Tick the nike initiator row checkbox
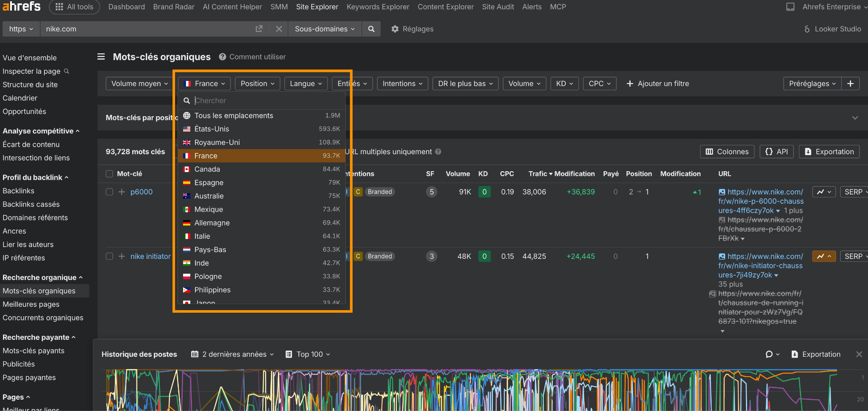Viewport: 868px width, 411px height. point(109,256)
